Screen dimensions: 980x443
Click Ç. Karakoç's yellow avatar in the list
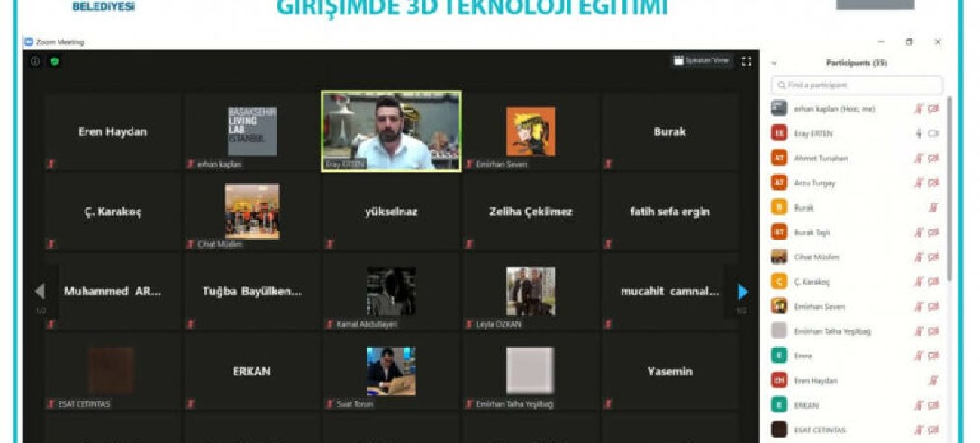click(779, 282)
